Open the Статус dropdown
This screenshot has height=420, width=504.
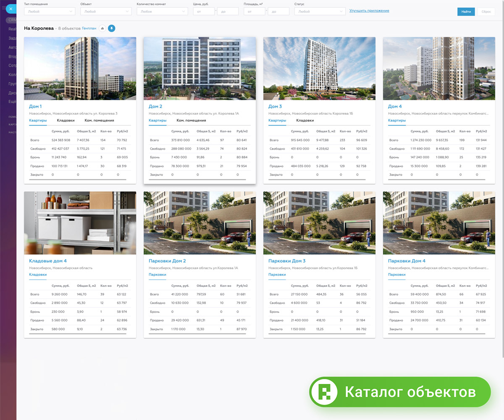click(320, 12)
